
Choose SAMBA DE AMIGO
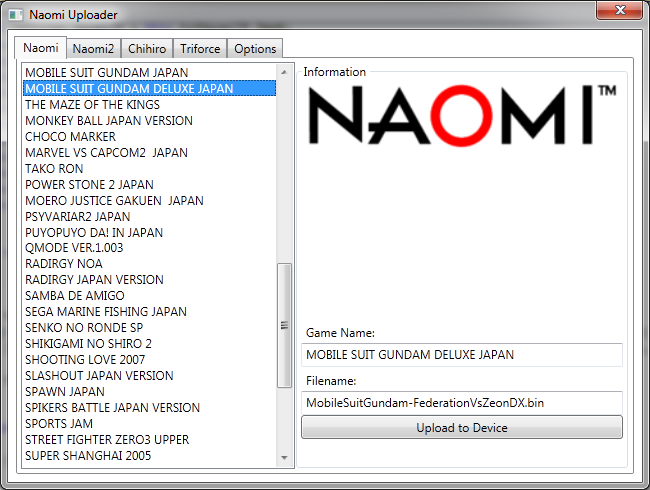click(x=149, y=296)
